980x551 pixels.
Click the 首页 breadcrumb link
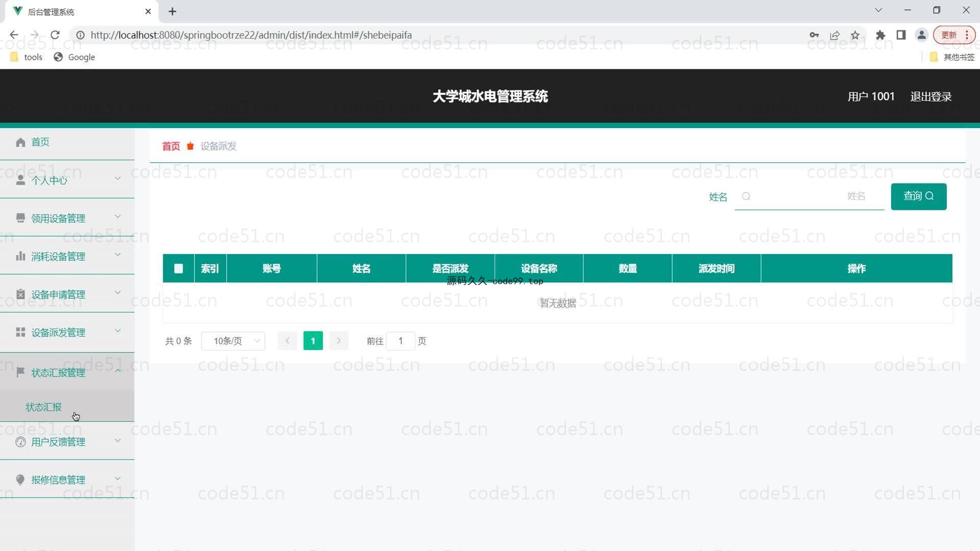click(171, 146)
